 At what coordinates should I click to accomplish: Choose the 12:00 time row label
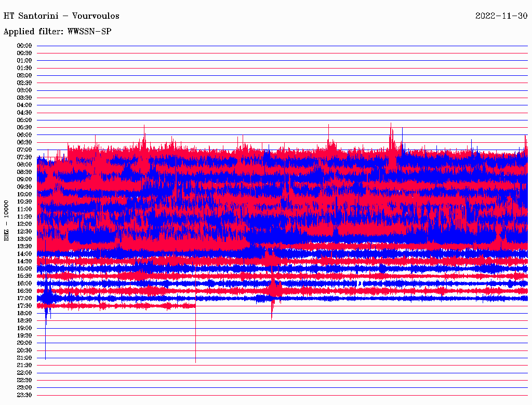tap(24, 224)
